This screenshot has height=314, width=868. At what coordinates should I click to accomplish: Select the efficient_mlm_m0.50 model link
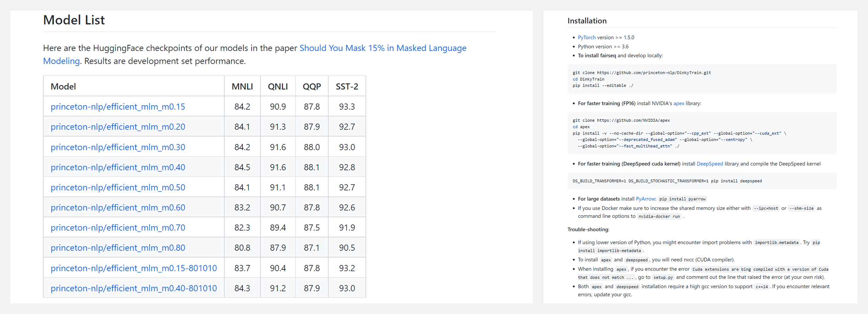pos(118,187)
